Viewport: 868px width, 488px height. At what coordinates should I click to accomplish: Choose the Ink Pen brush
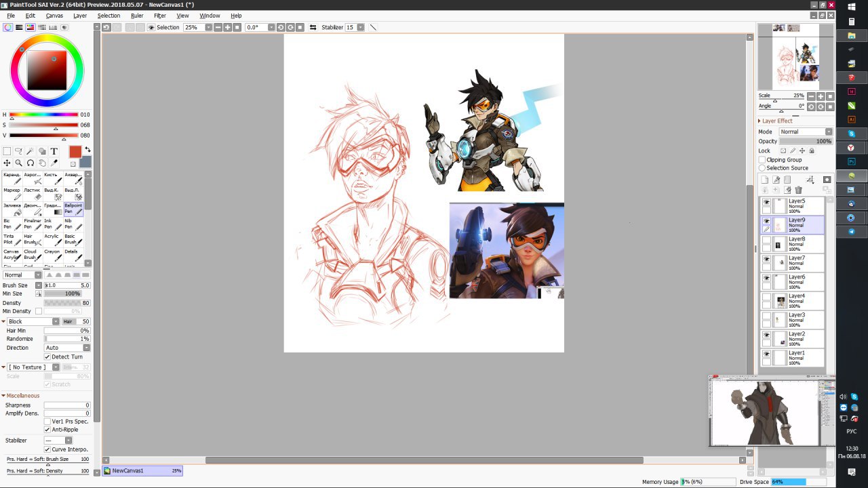52,224
